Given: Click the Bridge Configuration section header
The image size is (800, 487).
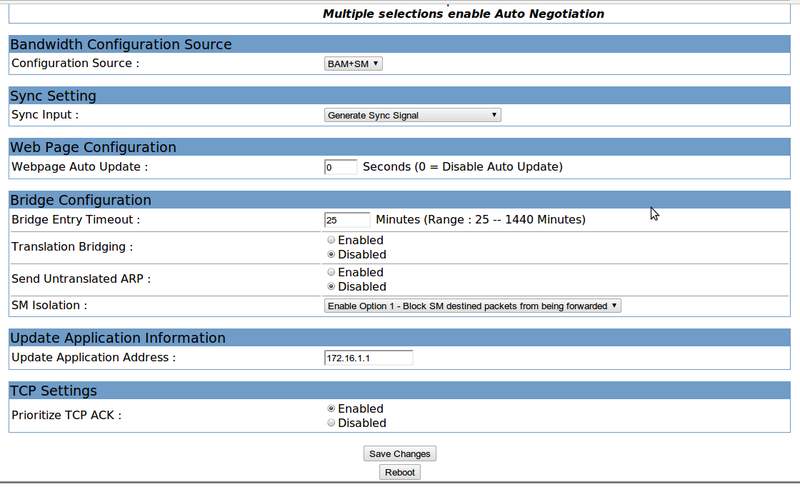Looking at the screenshot, I should click(81, 200).
